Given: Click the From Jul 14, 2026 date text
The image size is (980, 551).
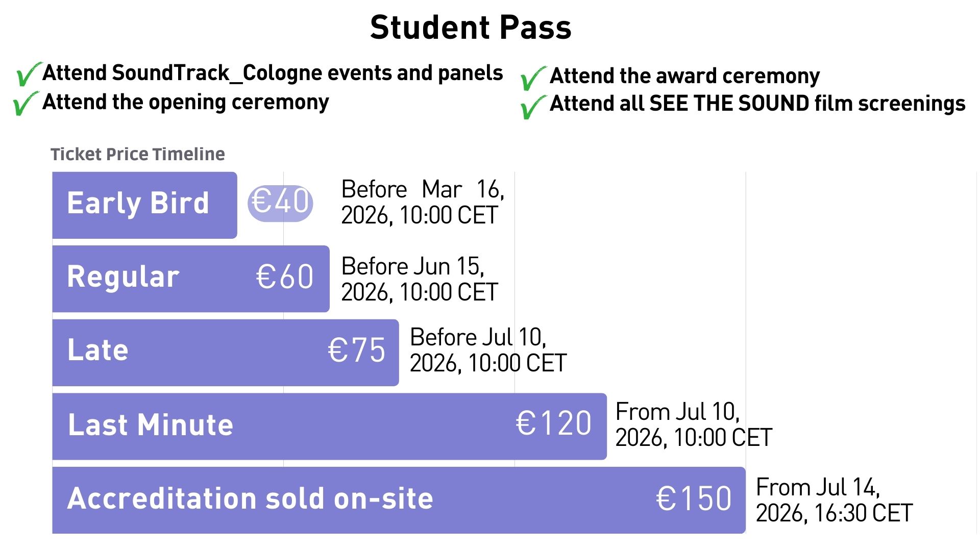Looking at the screenshot, I should (834, 500).
